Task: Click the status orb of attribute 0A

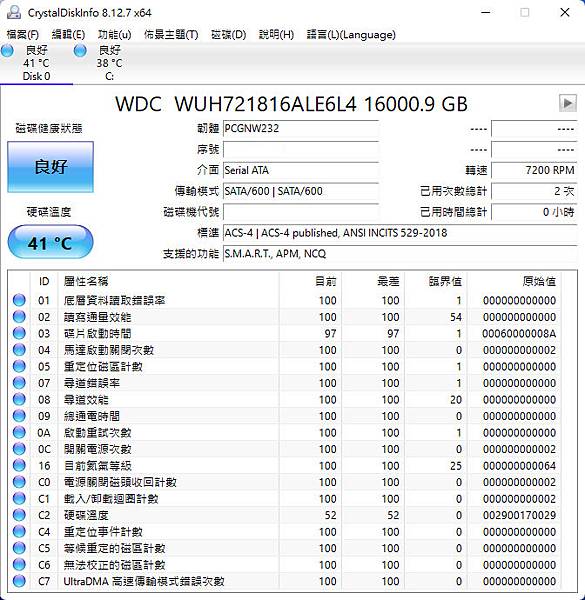Action: point(19,432)
